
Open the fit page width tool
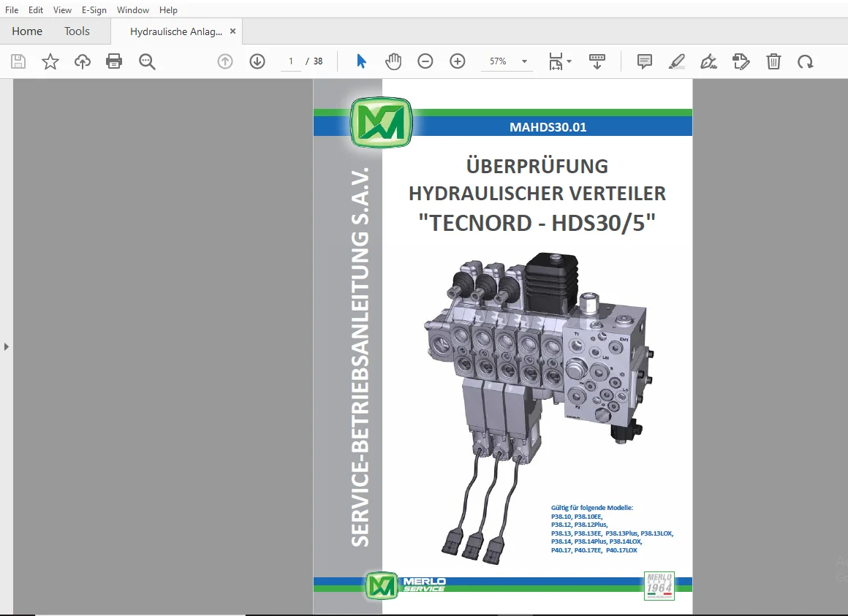556,61
